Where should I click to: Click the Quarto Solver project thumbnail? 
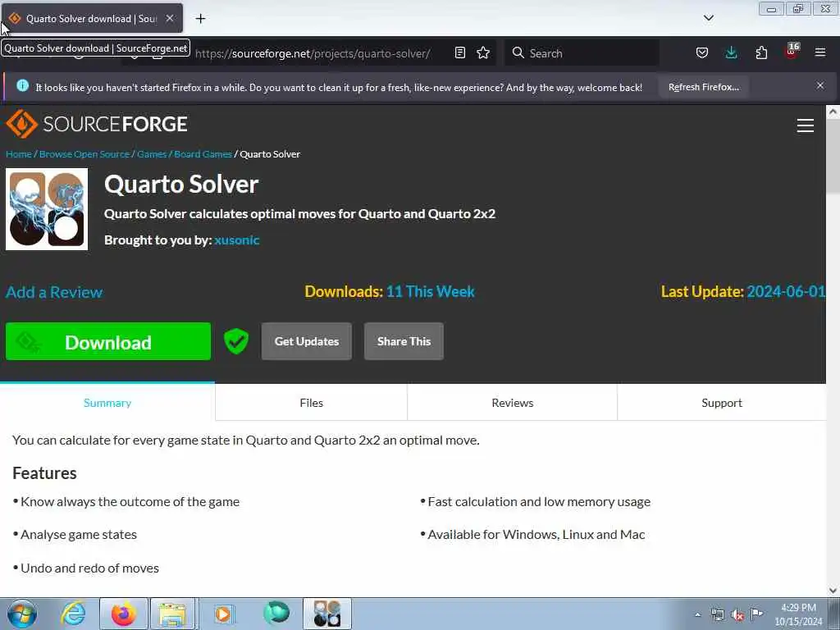tap(47, 209)
